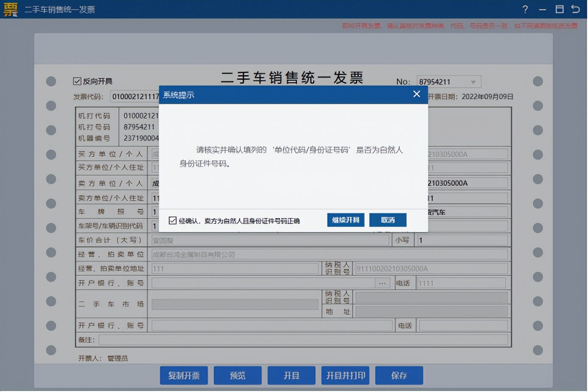Click the red warning notice text
Screen dimensions: 588x392
pos(458,25)
